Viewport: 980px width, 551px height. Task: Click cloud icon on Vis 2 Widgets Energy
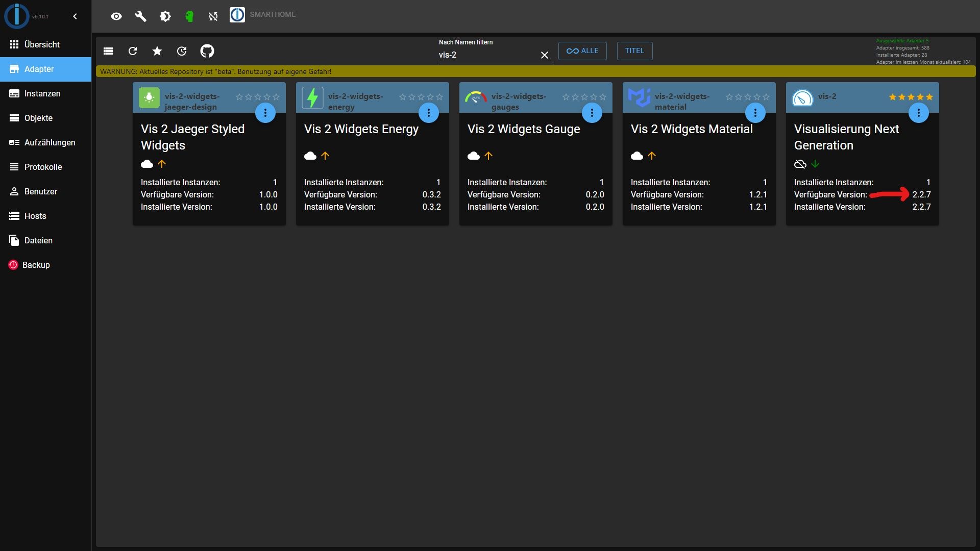pyautogui.click(x=310, y=156)
